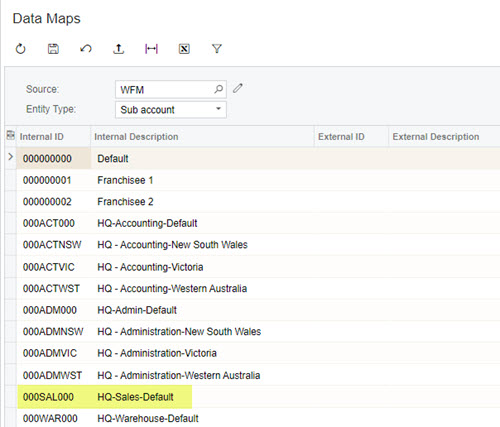Click the Undo changes icon
Image resolution: width=500 pixels, height=427 pixels.
tap(86, 49)
